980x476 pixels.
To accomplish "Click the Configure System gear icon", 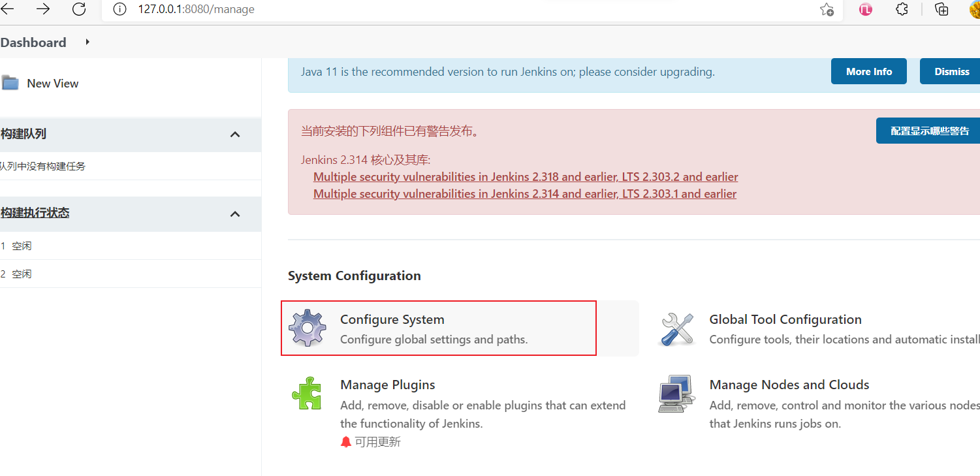I will pyautogui.click(x=308, y=328).
